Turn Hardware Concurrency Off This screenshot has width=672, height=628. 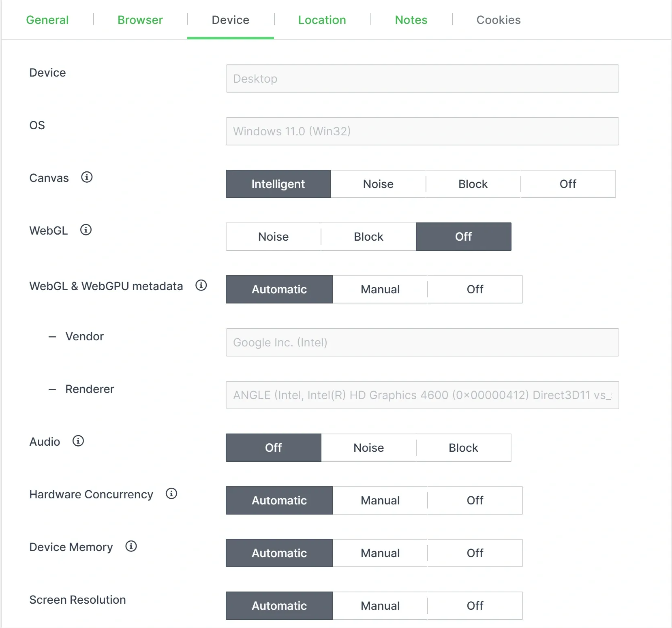(475, 500)
